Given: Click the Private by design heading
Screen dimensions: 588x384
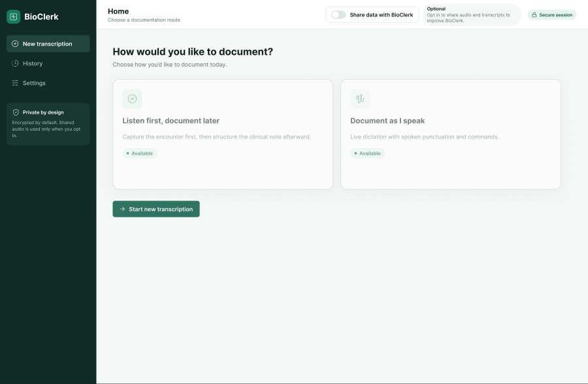Looking at the screenshot, I should (43, 112).
